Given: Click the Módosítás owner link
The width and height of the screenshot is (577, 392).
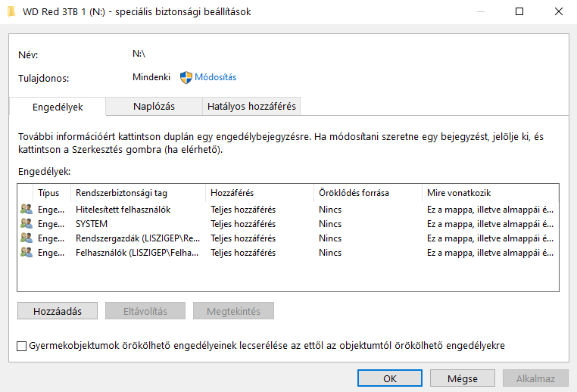Looking at the screenshot, I should [215, 77].
